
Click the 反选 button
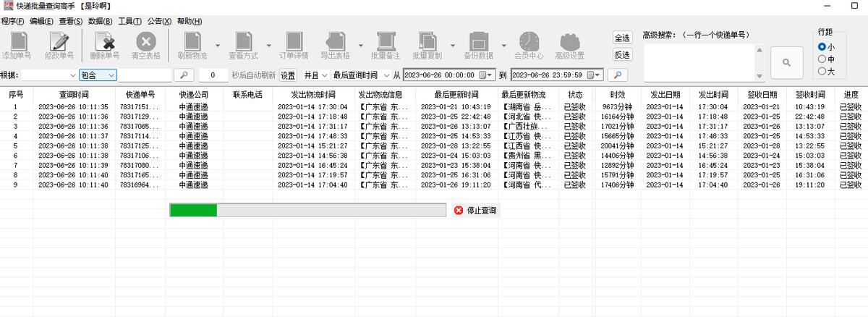[x=622, y=55]
